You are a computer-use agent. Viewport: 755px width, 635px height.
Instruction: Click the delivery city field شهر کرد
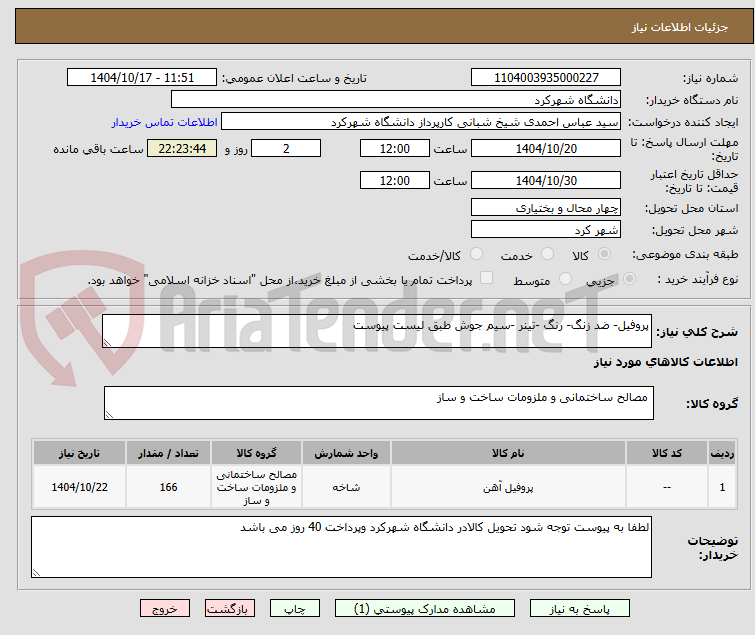pos(546,230)
